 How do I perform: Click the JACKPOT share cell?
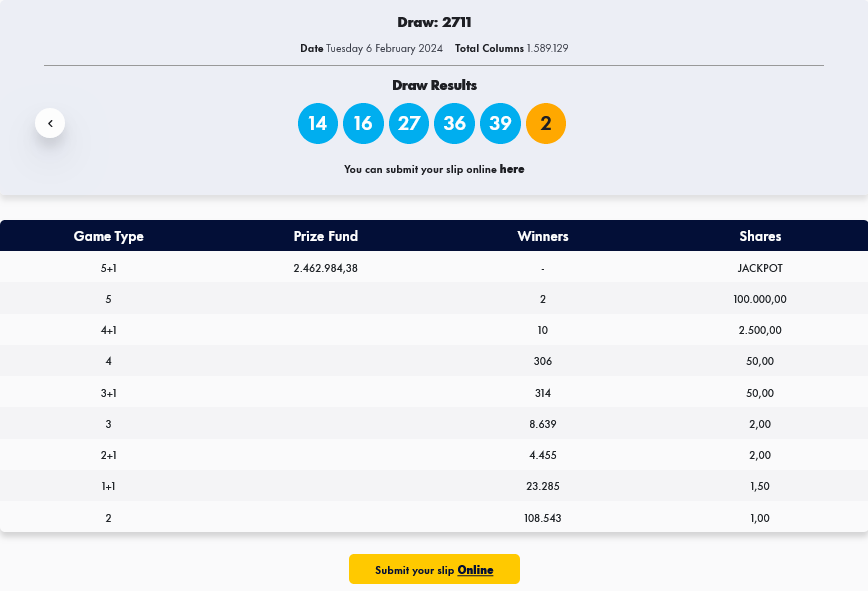[x=760, y=268]
